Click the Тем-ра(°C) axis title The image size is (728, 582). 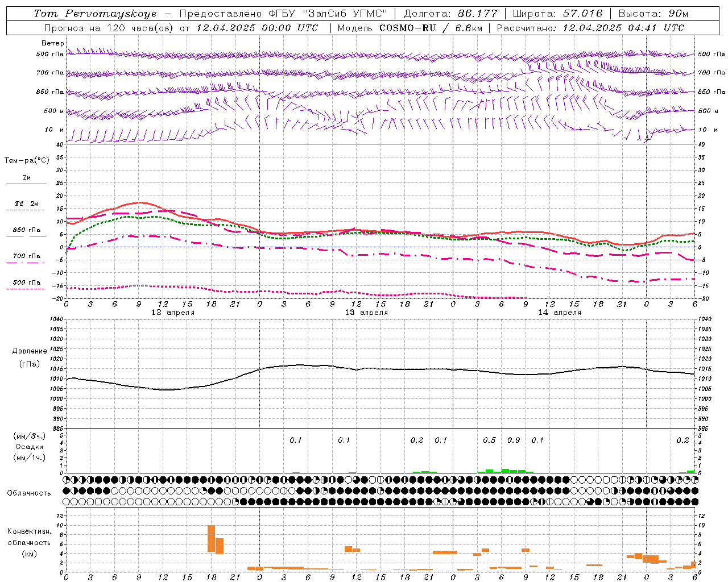pos(27,161)
